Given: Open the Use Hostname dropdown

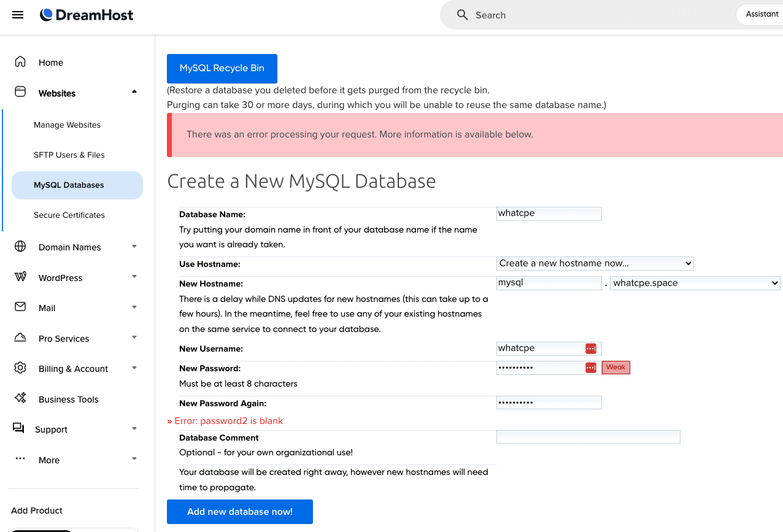Looking at the screenshot, I should point(595,263).
